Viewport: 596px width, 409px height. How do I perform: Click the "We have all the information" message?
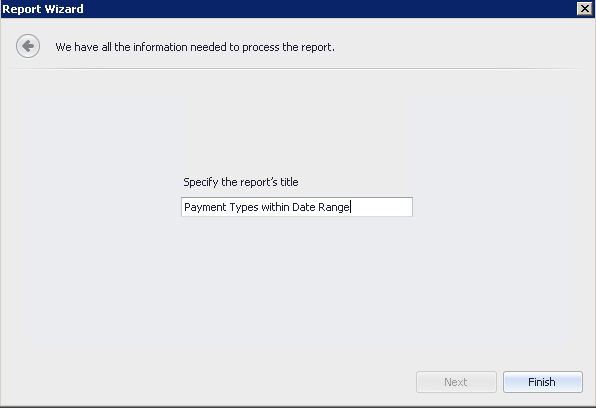pyautogui.click(x=195, y=47)
